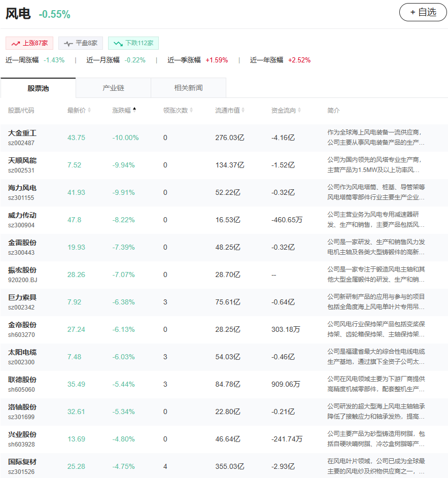Filter by 上涨87家 rising stocks

point(29,43)
